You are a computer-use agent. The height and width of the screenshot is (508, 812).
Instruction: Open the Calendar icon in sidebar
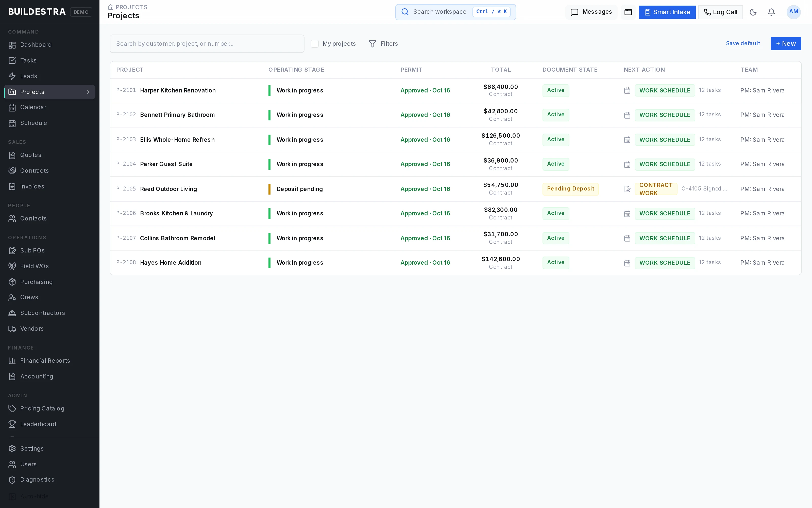click(x=12, y=107)
